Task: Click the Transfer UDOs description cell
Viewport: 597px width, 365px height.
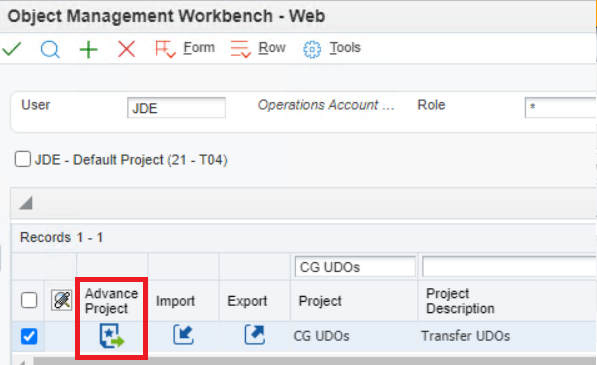Action: pos(465,336)
